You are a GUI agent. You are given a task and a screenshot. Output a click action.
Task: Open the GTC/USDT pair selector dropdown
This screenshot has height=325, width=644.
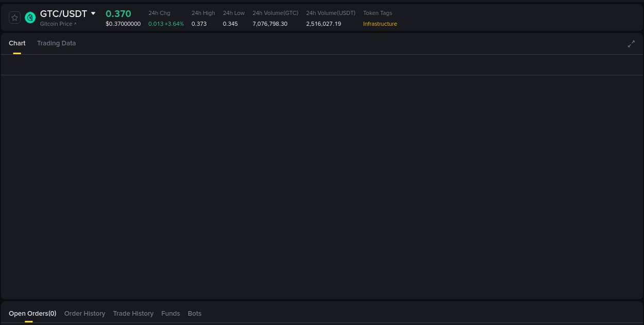coord(93,13)
